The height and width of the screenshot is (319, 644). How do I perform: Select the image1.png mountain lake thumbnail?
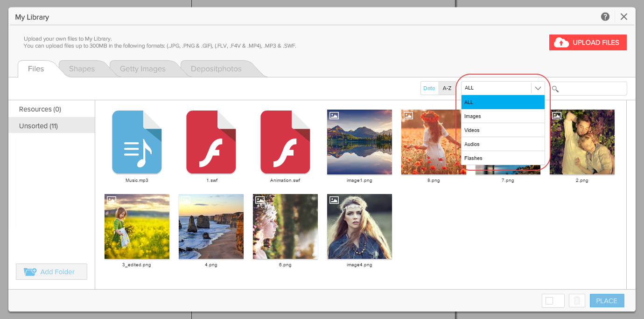[x=359, y=142]
